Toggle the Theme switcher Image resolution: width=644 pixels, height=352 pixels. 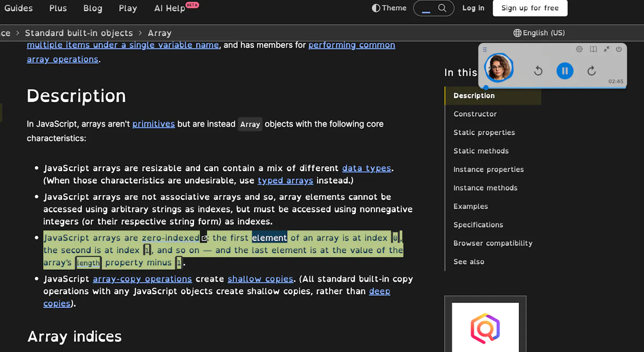pyautogui.click(x=389, y=8)
